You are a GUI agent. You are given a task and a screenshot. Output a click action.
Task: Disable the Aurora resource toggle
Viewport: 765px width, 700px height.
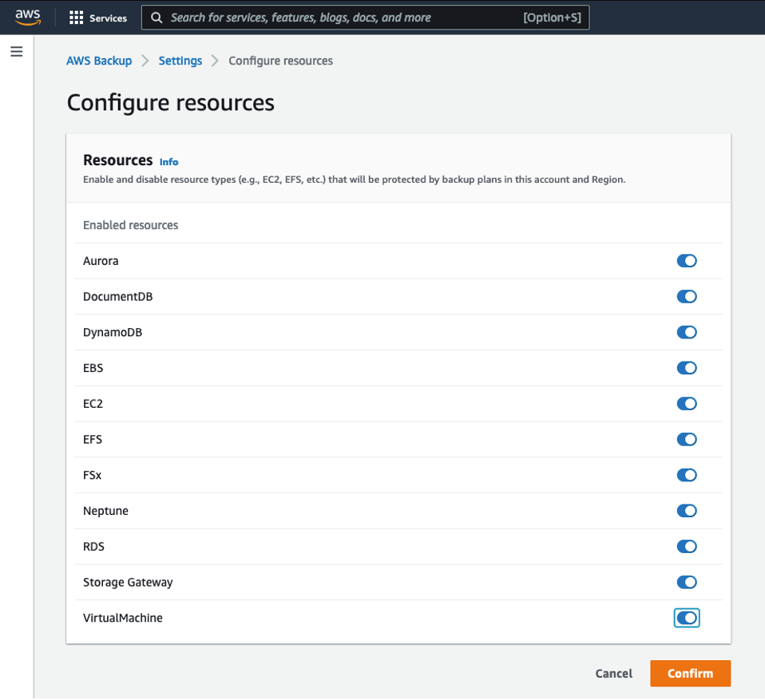[x=687, y=260]
